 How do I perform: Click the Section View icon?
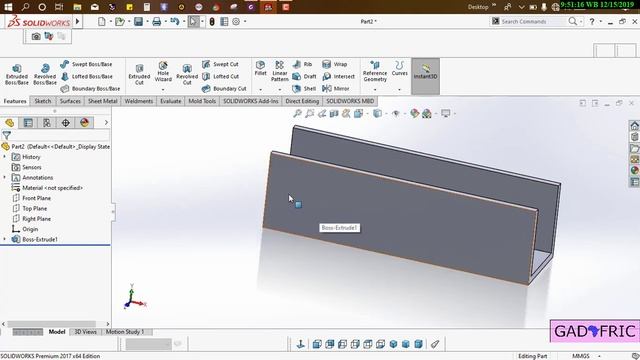(x=334, y=113)
